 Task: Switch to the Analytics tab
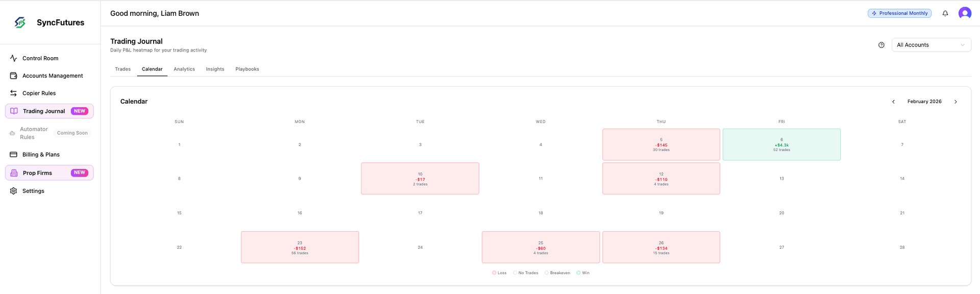[x=184, y=69]
